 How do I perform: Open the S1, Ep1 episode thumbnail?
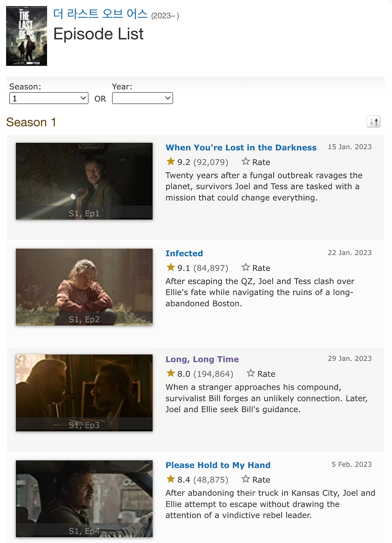pyautogui.click(x=84, y=181)
